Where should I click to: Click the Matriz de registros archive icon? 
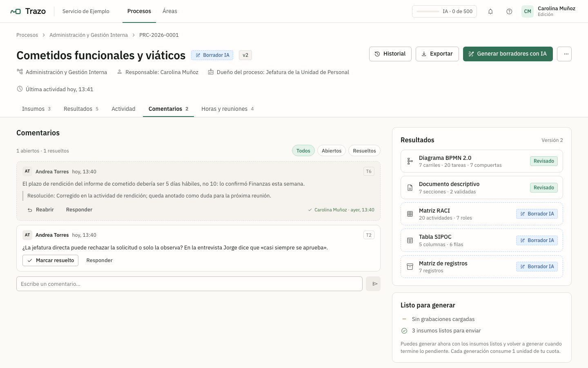click(410, 267)
